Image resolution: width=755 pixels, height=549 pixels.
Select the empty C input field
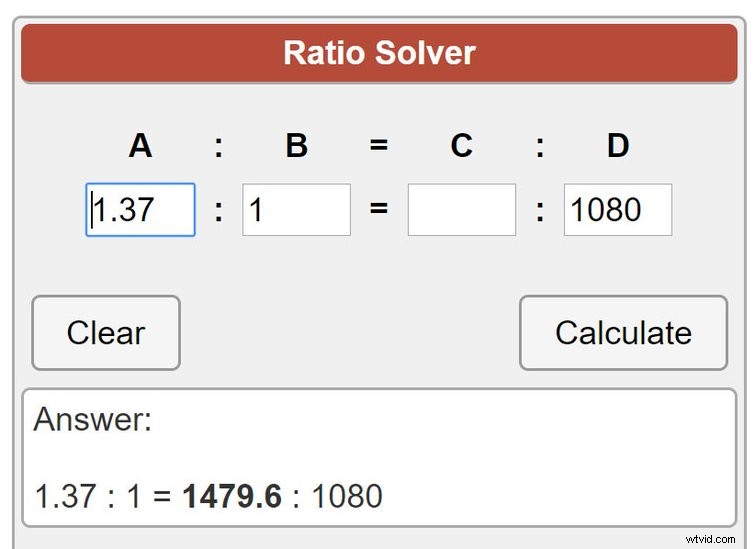(461, 210)
